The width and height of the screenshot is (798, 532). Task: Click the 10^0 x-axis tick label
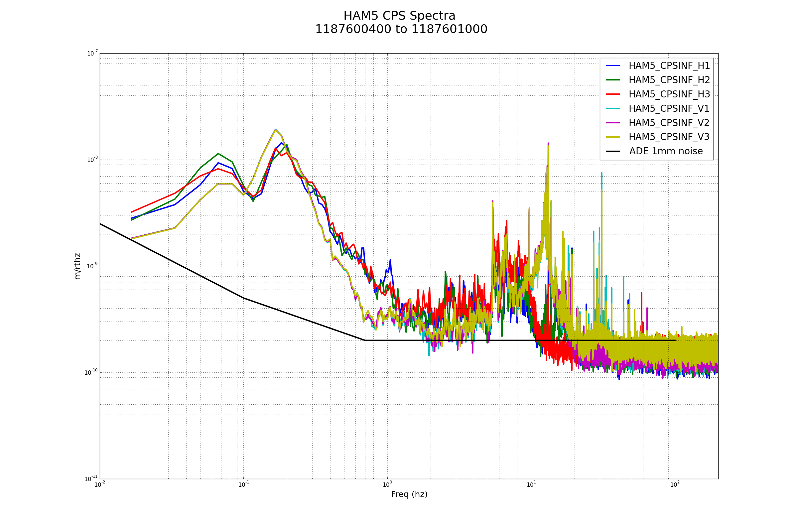387,485
